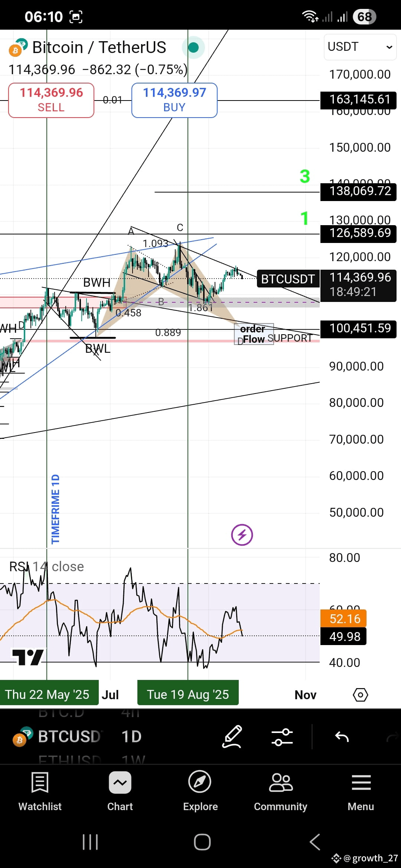
Task: Tap the BUY 114,369.97 button
Action: point(175,100)
